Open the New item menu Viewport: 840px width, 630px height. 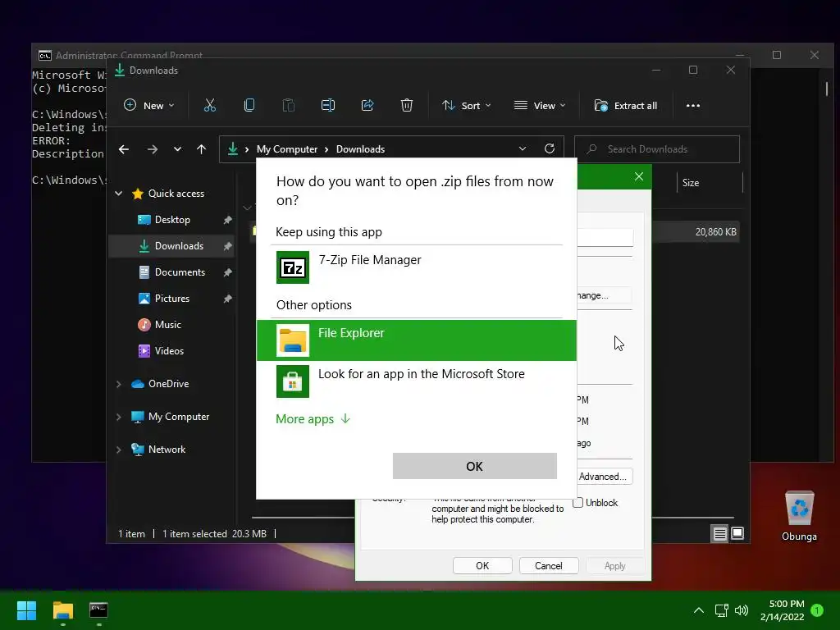pos(149,106)
